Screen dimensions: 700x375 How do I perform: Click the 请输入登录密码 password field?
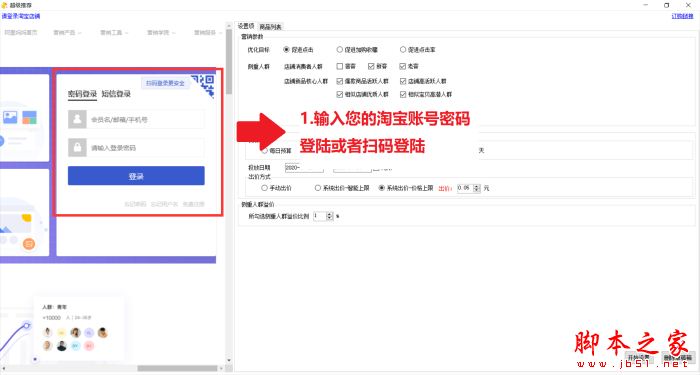[x=146, y=147]
